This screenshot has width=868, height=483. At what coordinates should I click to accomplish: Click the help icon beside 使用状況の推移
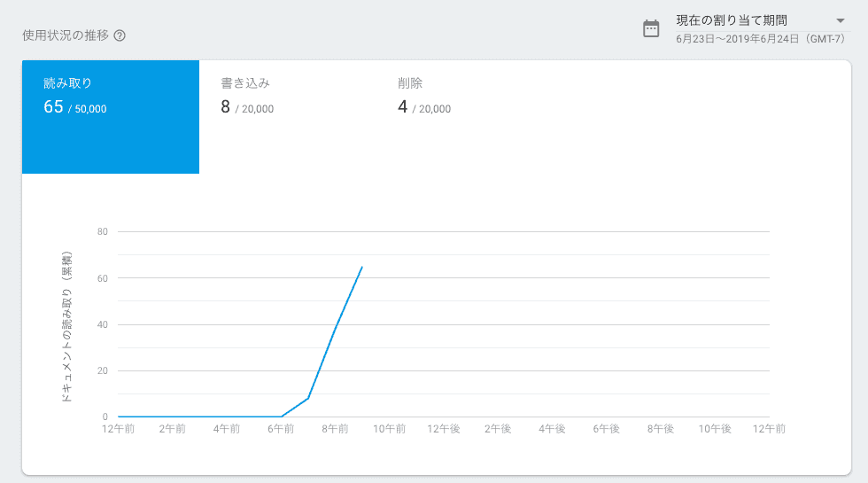(120, 36)
